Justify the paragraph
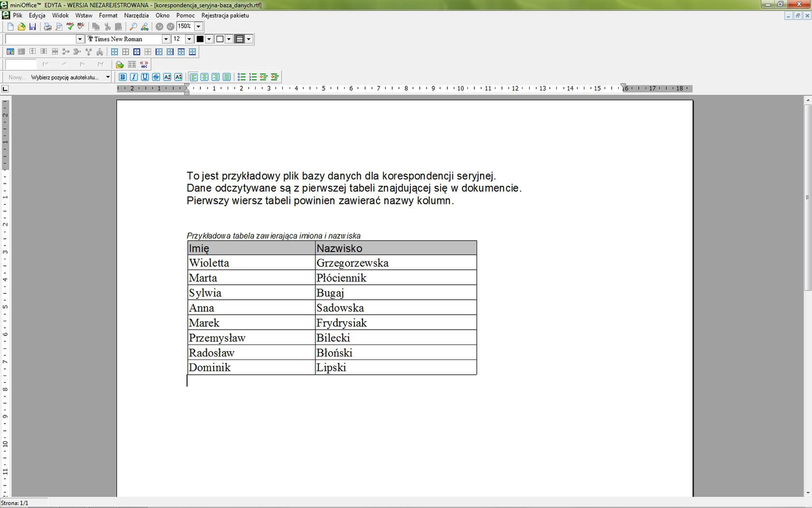 pos(227,77)
